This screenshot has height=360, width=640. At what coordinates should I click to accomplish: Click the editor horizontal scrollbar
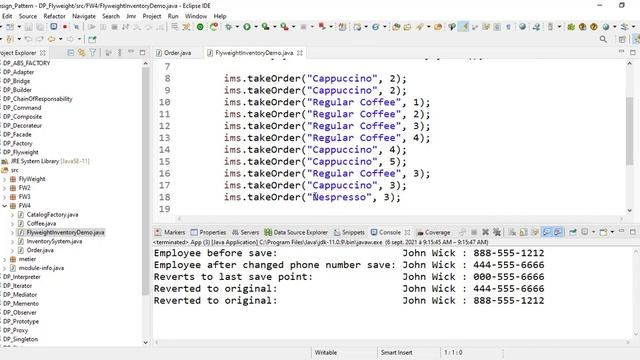[x=400, y=219]
